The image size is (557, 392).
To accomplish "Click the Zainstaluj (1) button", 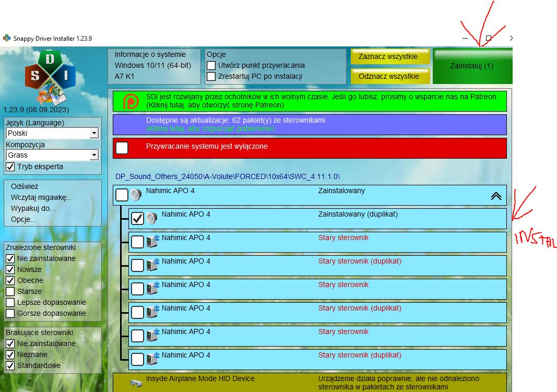I will click(x=471, y=66).
